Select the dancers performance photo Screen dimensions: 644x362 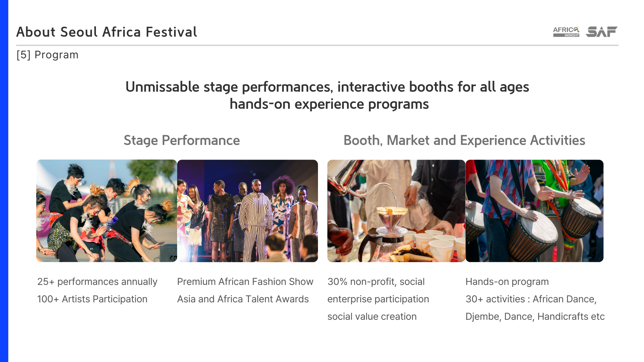pos(107,211)
